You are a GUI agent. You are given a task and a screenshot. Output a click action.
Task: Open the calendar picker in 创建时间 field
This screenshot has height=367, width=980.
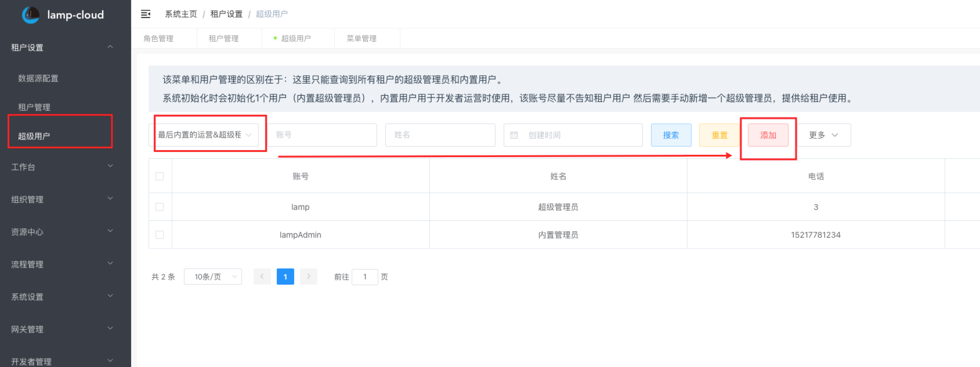tap(514, 135)
